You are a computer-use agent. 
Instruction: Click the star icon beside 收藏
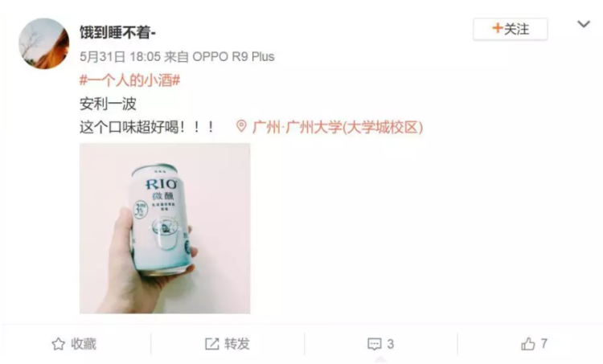point(59,344)
